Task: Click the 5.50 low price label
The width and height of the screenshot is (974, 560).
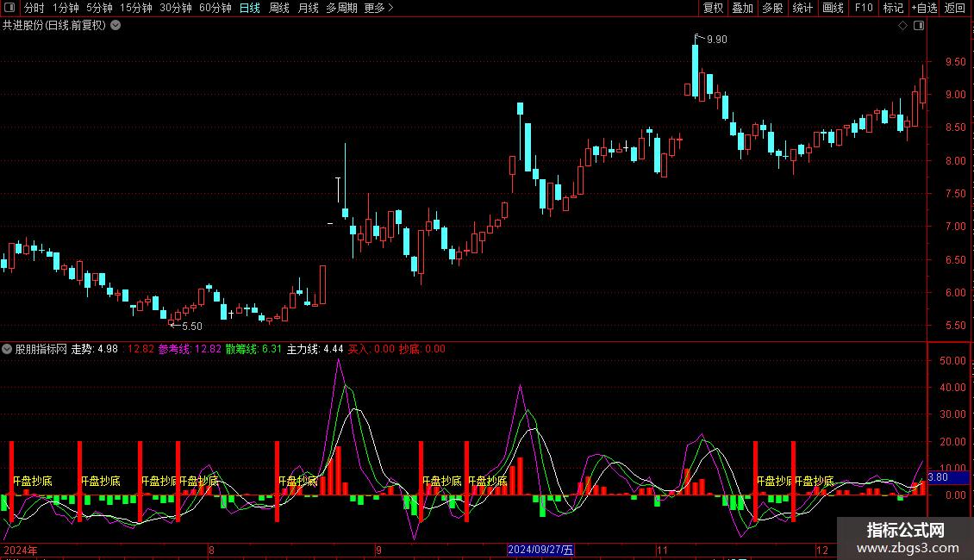Action: (x=192, y=326)
